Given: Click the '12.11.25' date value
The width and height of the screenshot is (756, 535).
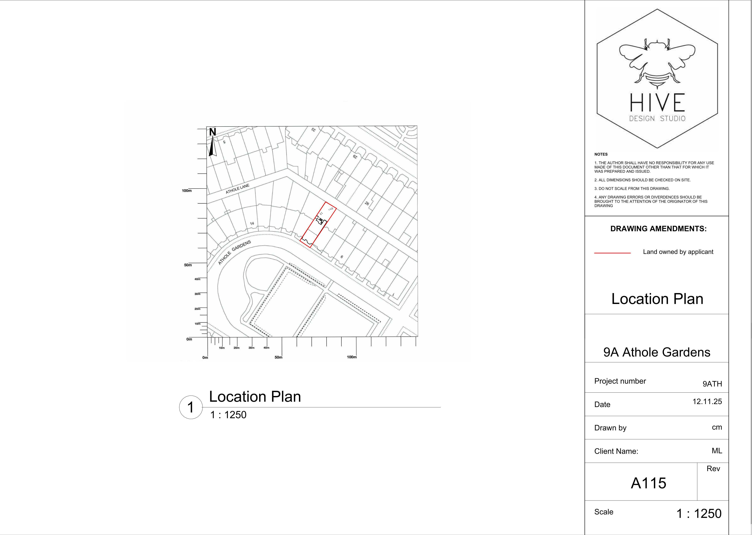Looking at the screenshot, I should click(707, 402).
